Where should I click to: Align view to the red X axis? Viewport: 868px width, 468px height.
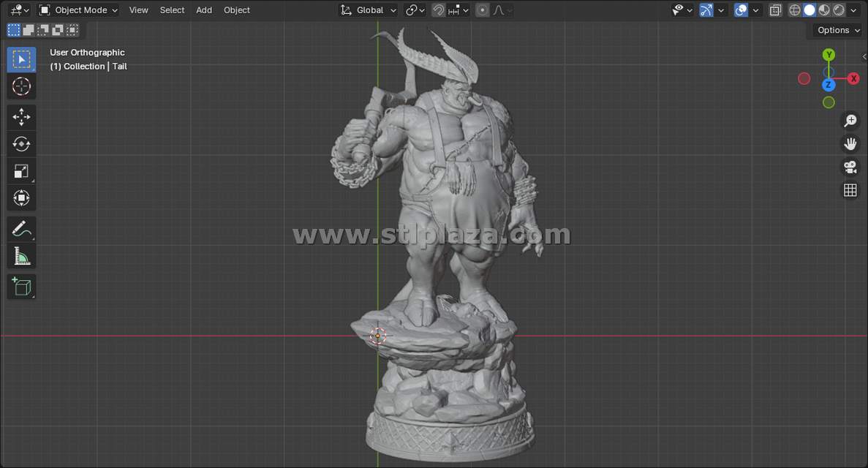[853, 79]
